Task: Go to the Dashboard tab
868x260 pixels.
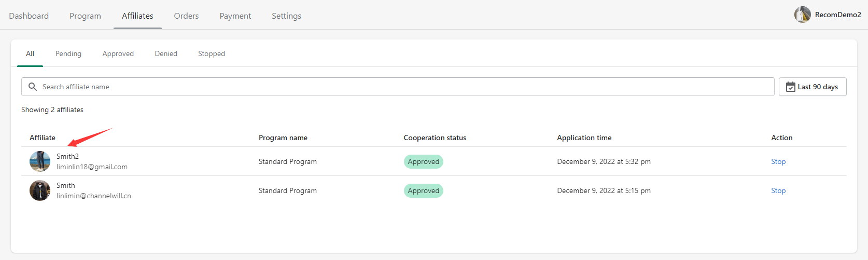Action: click(x=29, y=16)
